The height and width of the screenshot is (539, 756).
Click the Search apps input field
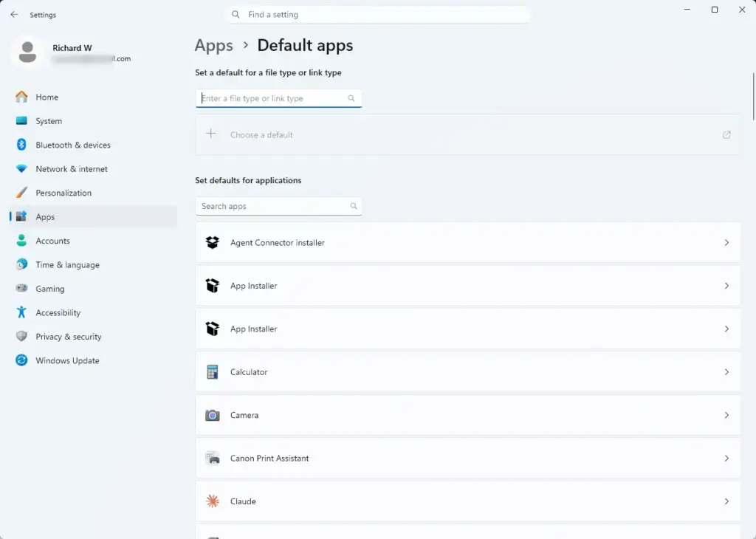tap(278, 206)
